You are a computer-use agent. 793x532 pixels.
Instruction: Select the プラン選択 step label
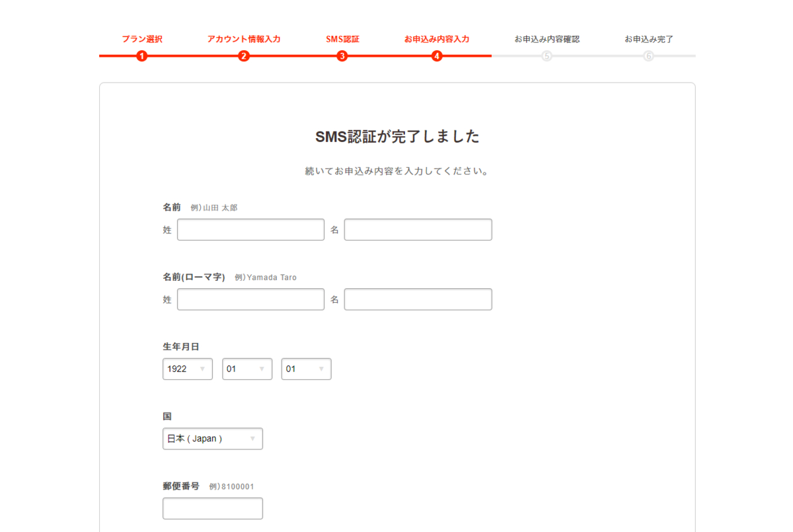142,39
